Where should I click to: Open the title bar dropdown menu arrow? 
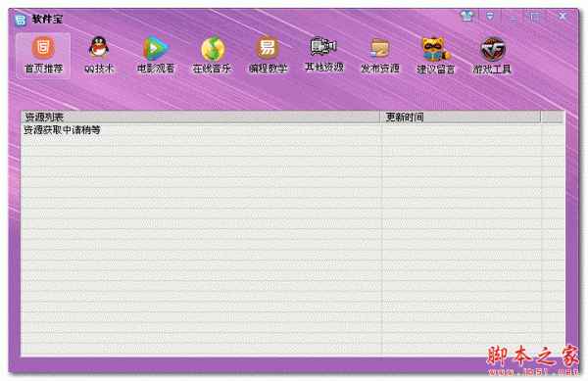tap(490, 16)
